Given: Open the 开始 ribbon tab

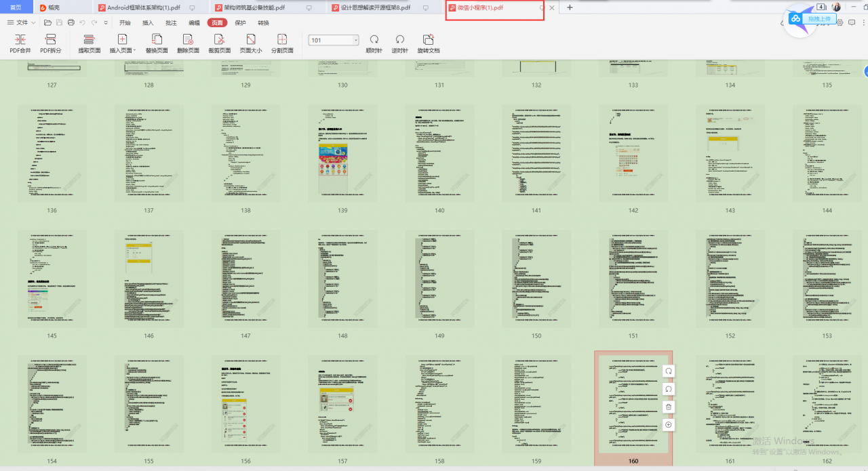Looking at the screenshot, I should point(125,22).
